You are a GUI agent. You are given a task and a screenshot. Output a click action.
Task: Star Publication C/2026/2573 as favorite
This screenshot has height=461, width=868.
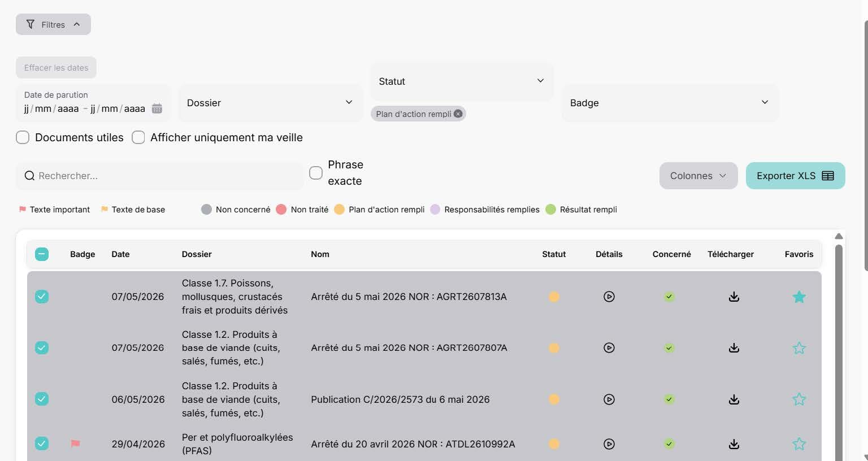click(x=799, y=399)
